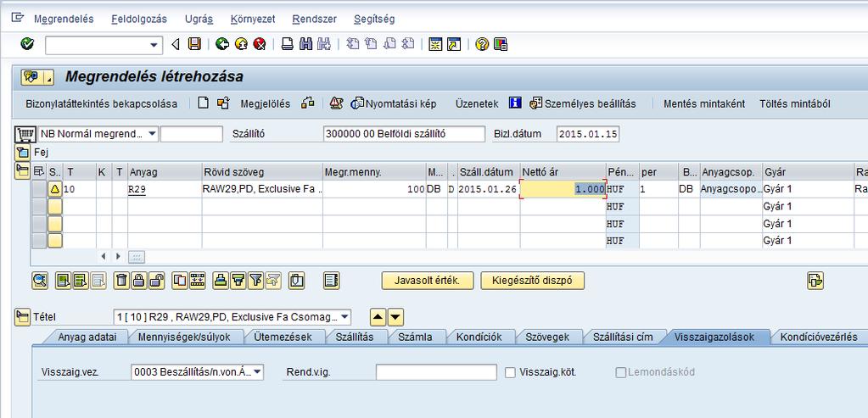Click the Nettó ár cell showing 1.000
This screenshot has height=418, width=868.
click(x=563, y=189)
